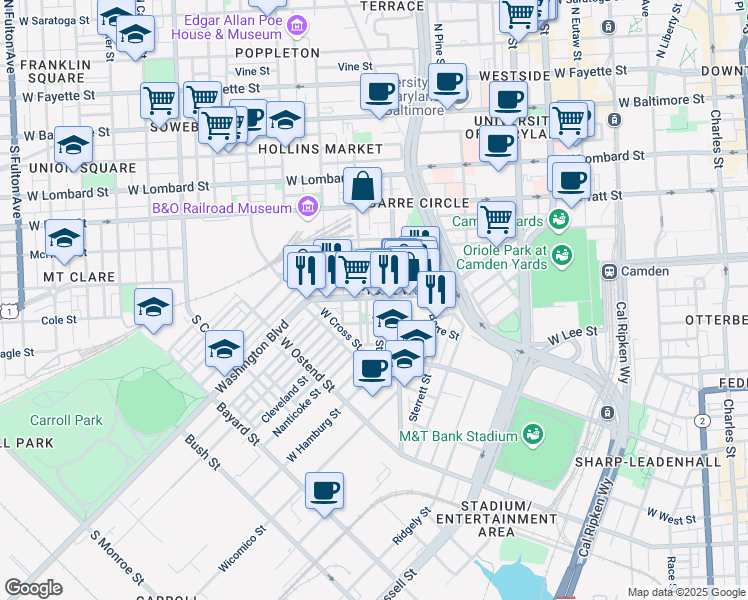Viewport: 748px width, 600px height.
Task: Open the shopping cart marker near Barre Circle
Action: click(496, 218)
